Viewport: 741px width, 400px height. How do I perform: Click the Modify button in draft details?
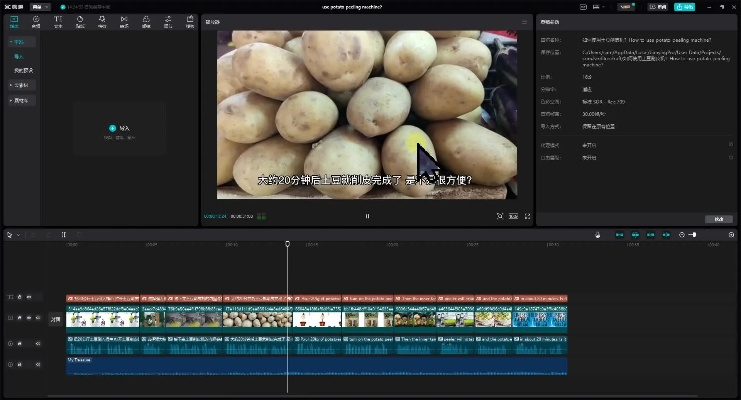tap(718, 218)
